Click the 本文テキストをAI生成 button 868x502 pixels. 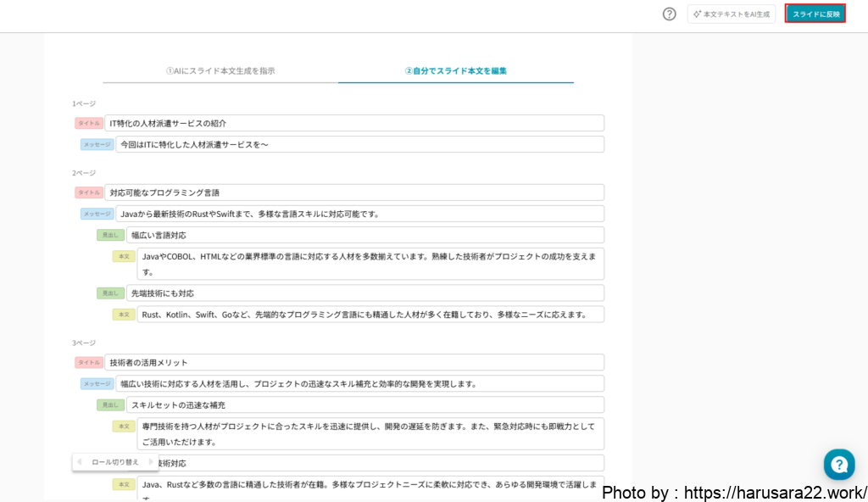click(x=731, y=14)
